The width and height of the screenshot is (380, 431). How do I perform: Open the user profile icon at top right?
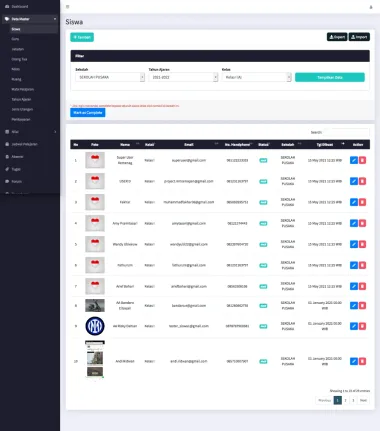click(x=371, y=7)
